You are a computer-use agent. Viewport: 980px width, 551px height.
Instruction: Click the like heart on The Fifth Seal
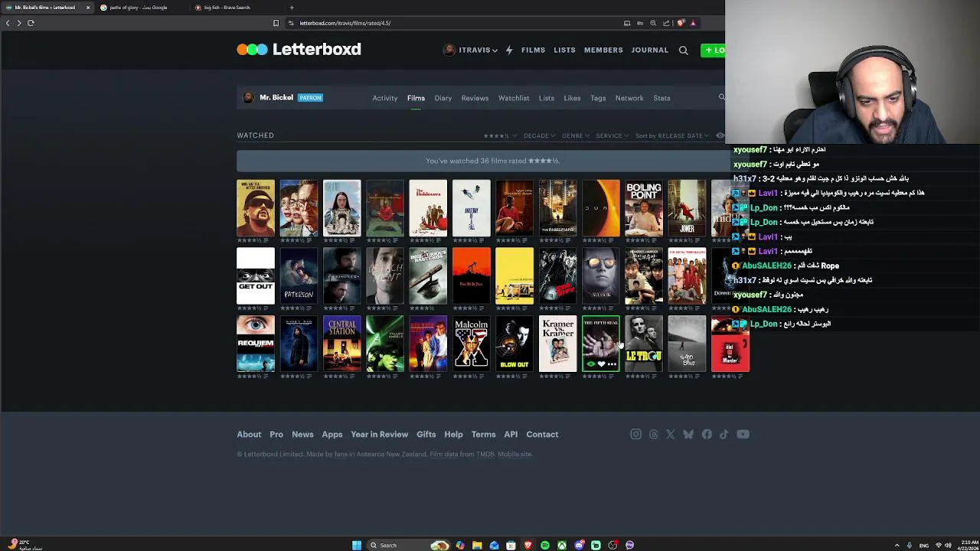click(601, 364)
